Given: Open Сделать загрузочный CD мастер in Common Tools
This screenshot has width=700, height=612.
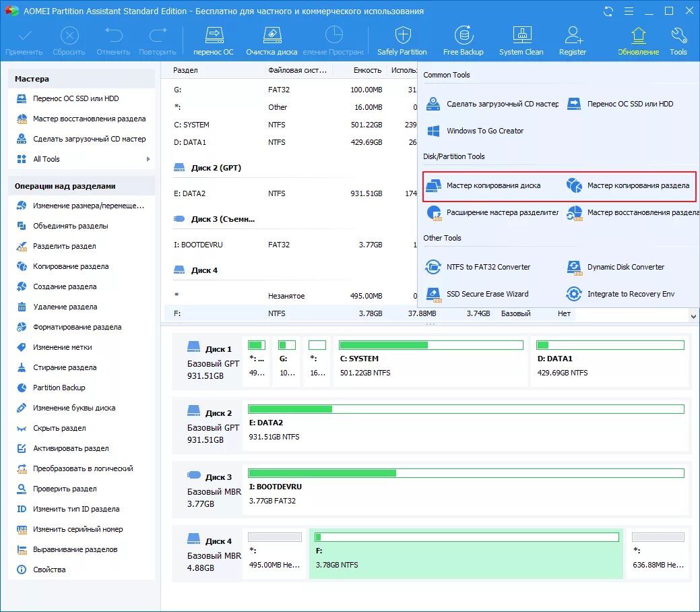Looking at the screenshot, I should coord(492,104).
